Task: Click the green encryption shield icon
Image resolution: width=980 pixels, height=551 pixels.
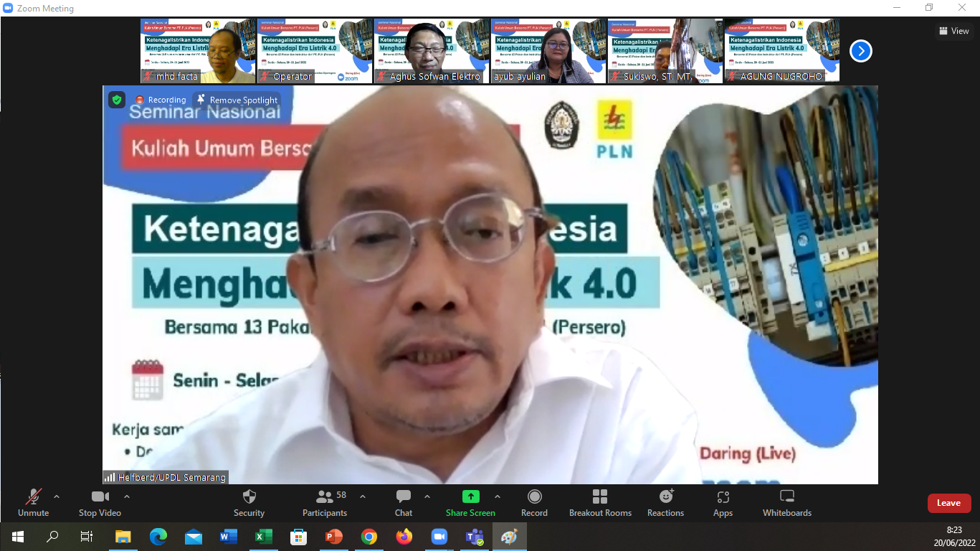Action: (117, 100)
